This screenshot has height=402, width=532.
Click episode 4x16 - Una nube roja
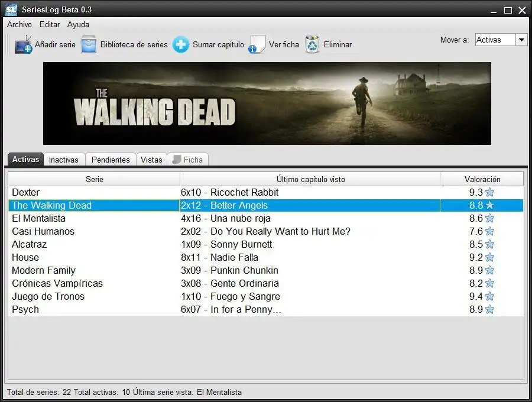click(x=226, y=218)
